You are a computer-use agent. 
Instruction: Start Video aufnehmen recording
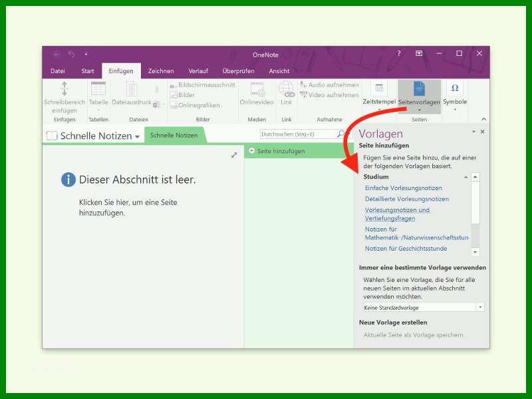[x=329, y=95]
